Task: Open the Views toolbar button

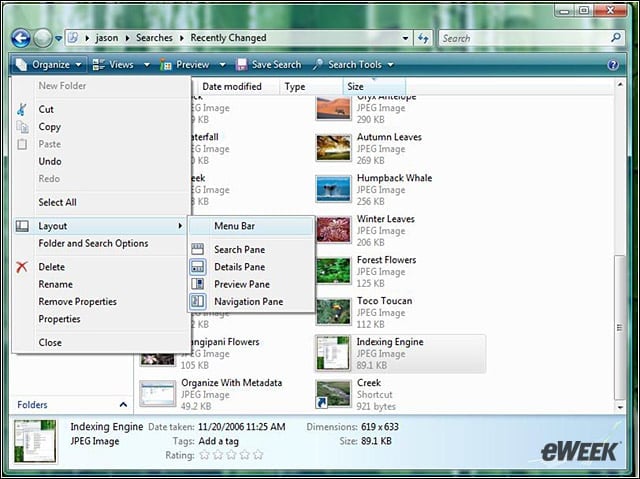Action: tap(113, 64)
